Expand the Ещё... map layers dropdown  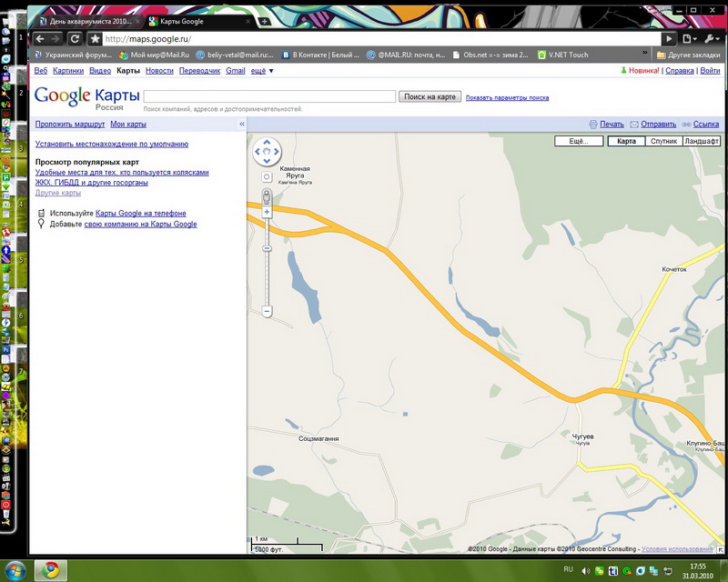[580, 142]
